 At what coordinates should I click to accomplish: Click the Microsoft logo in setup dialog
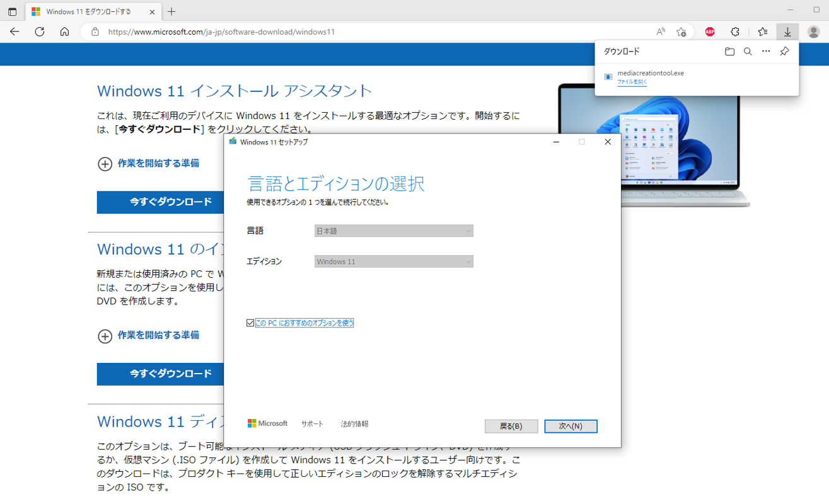click(x=267, y=424)
